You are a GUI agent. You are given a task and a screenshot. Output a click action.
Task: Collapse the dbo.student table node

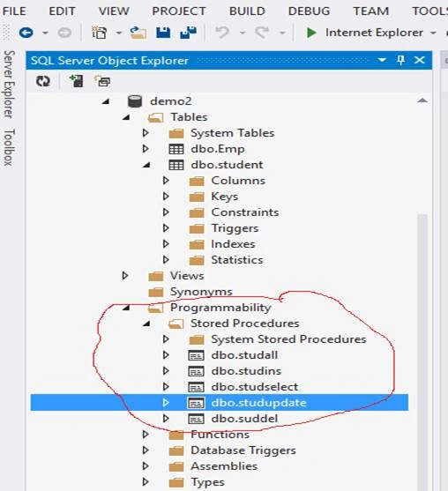click(x=146, y=165)
